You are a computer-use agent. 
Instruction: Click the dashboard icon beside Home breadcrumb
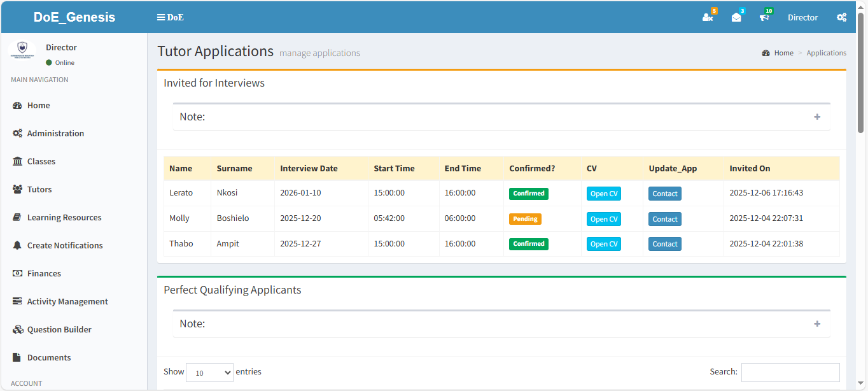tap(766, 53)
